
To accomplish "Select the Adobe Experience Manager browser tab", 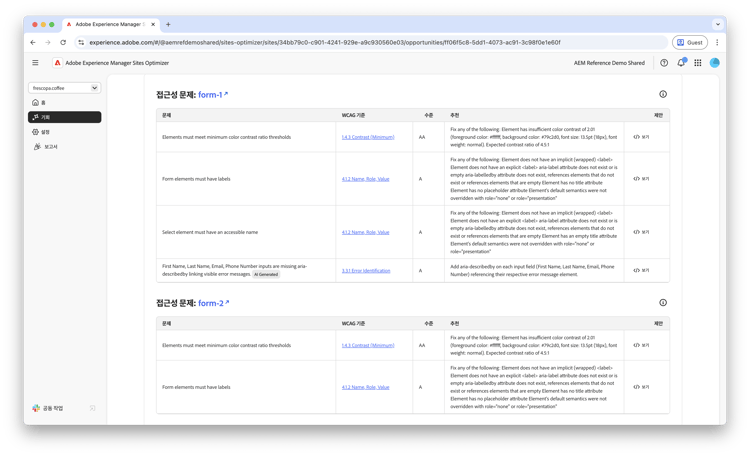I will pyautogui.click(x=111, y=24).
